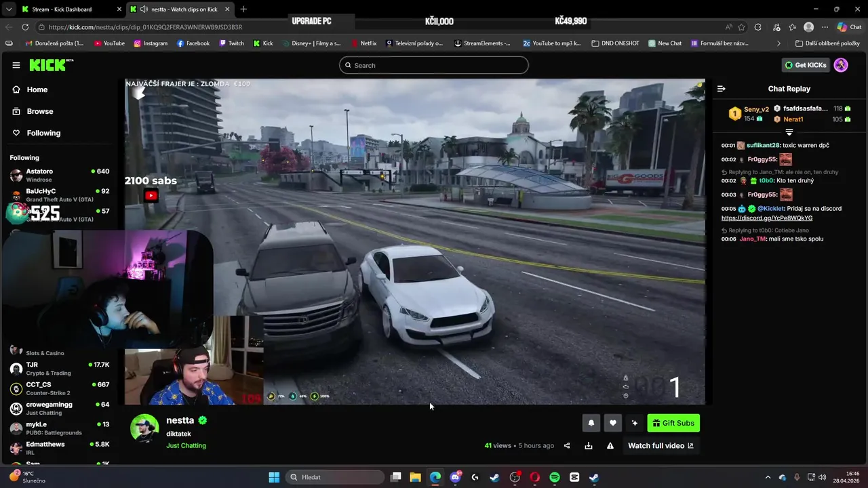Open the user avatar menu in Kick header
Image resolution: width=868 pixels, height=488 pixels.
coord(841,65)
